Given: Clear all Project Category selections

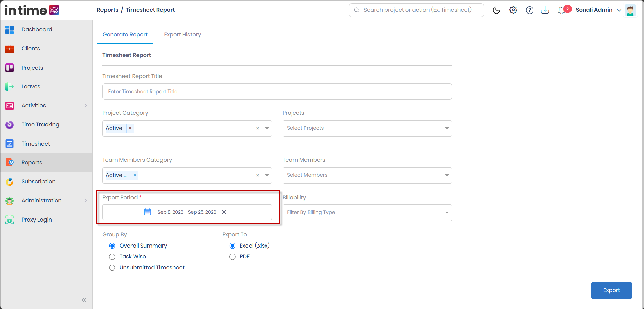Looking at the screenshot, I should tap(258, 128).
